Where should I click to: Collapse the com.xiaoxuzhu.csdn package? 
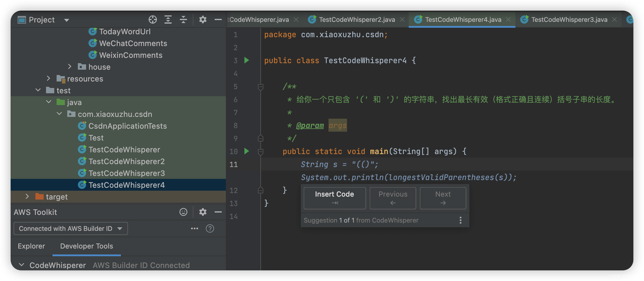(59, 114)
